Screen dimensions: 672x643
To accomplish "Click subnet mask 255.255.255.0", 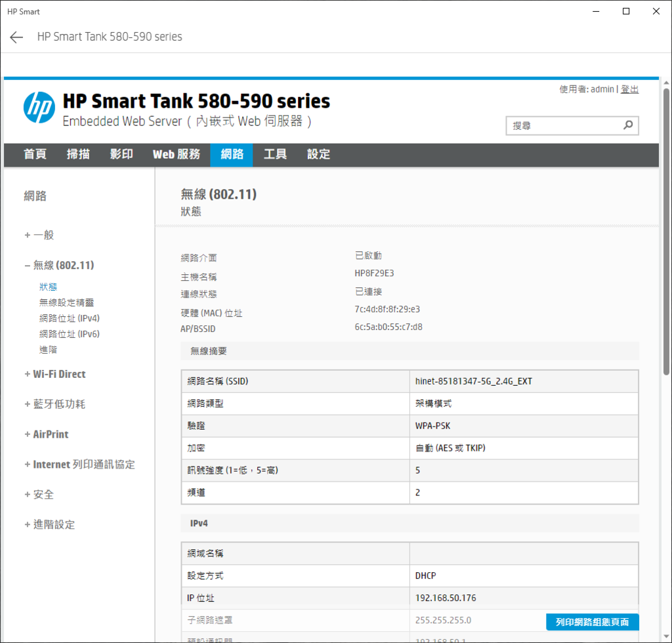I will [443, 620].
